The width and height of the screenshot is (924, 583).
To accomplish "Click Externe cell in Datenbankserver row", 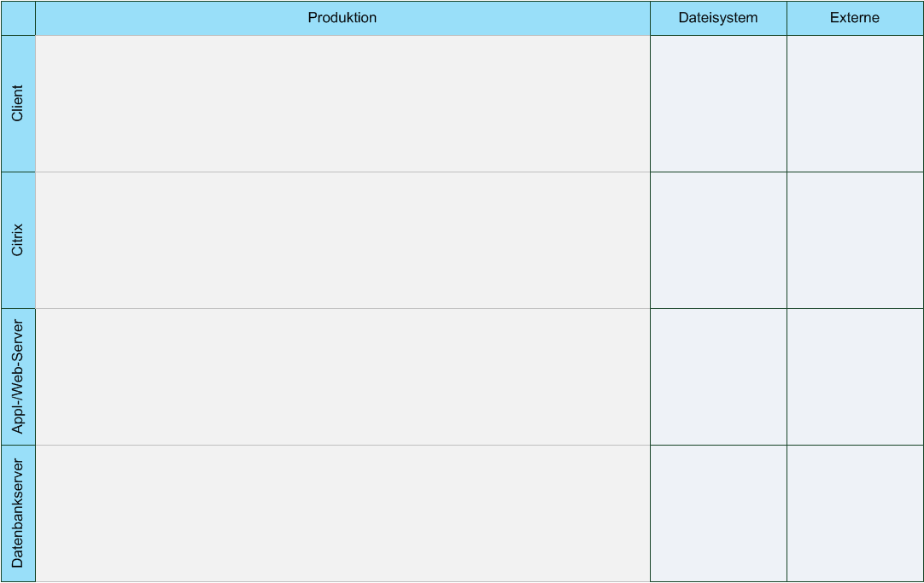I will pyautogui.click(x=854, y=513).
